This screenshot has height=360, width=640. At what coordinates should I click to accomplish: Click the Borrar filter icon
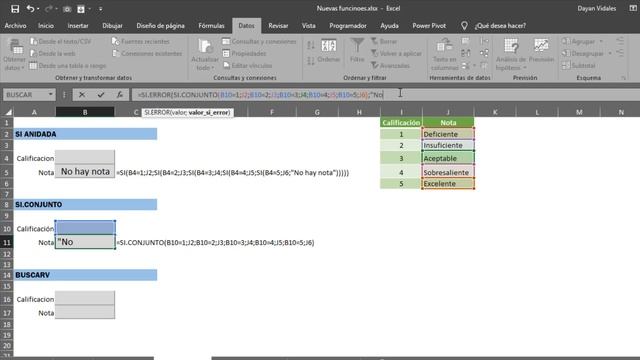pyautogui.click(x=374, y=42)
